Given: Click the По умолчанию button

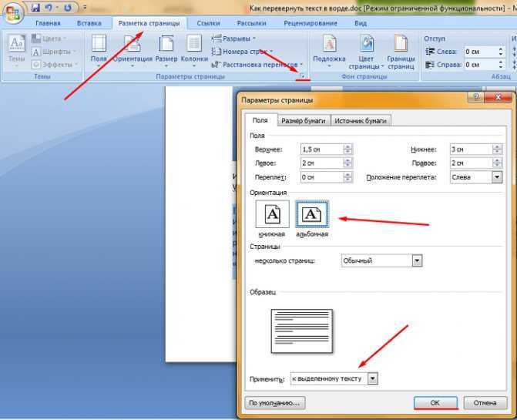Looking at the screenshot, I should click(x=275, y=403).
